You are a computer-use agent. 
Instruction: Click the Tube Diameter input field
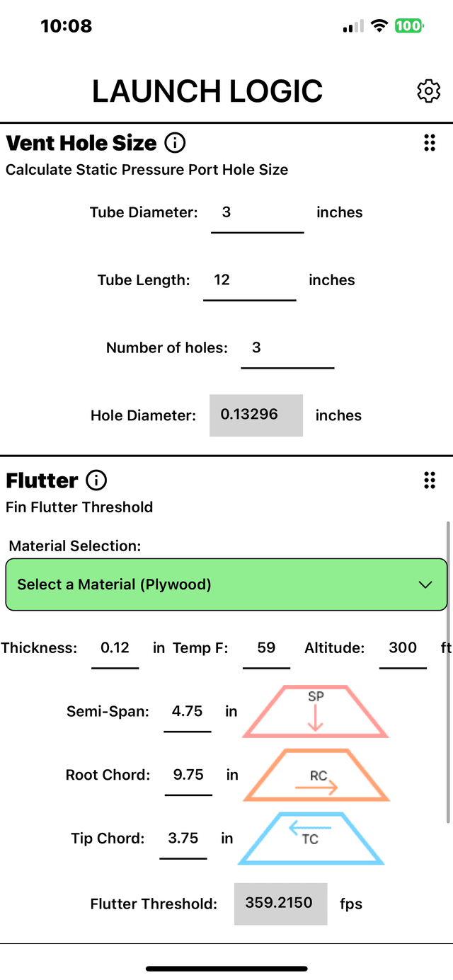coord(257,212)
